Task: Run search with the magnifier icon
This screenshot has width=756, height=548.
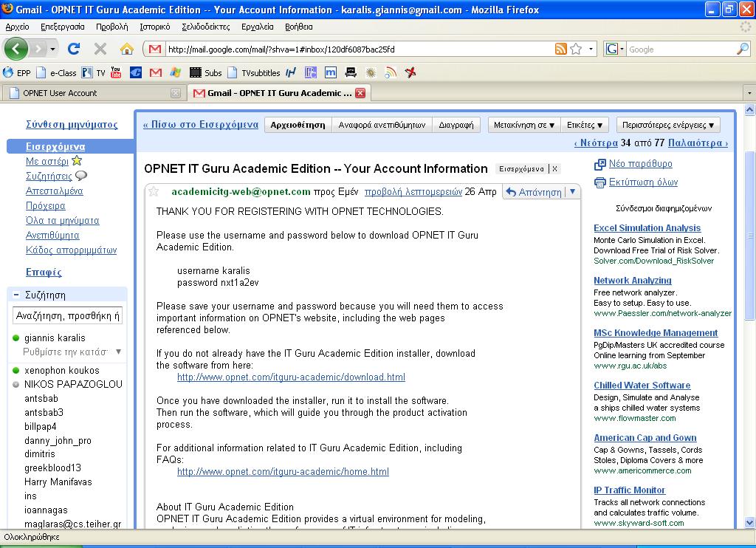Action: [x=743, y=49]
